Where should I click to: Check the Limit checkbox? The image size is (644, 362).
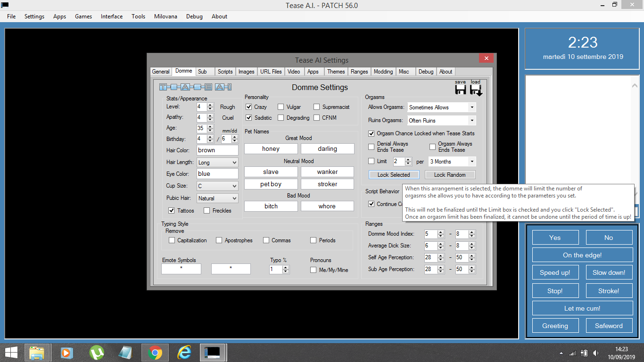(372, 161)
